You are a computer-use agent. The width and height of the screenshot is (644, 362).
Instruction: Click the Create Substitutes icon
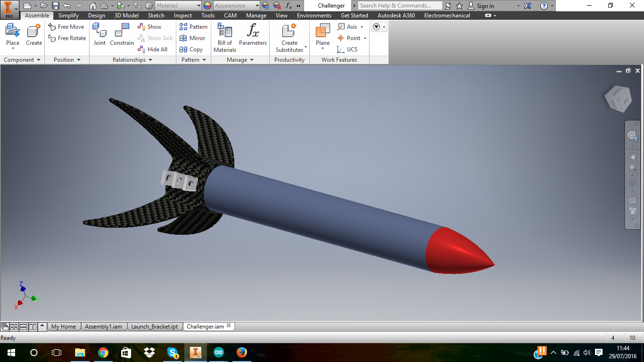click(289, 32)
